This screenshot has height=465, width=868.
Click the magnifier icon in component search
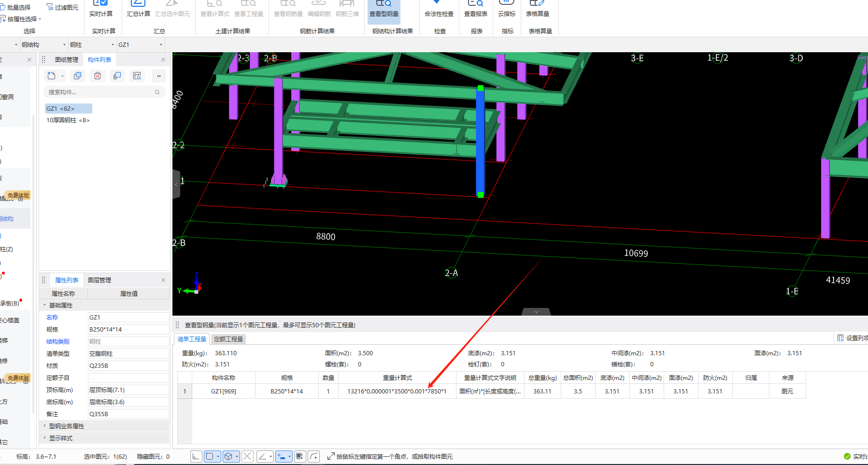coord(157,92)
